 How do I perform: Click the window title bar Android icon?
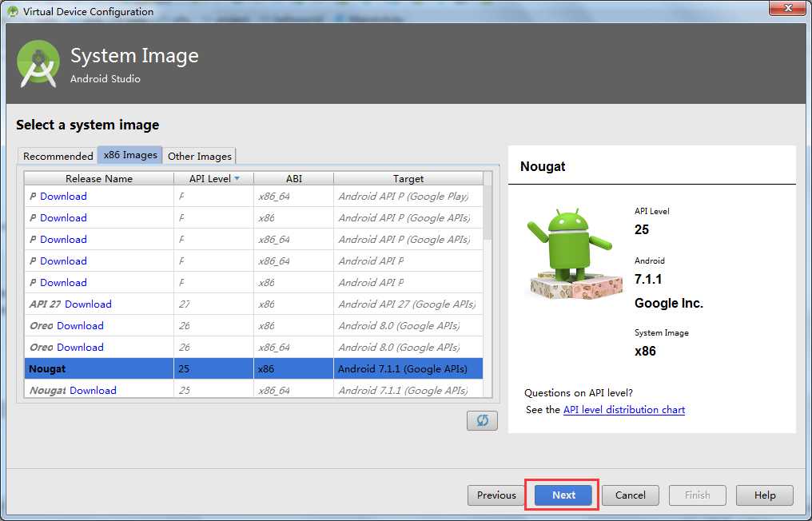tap(13, 11)
